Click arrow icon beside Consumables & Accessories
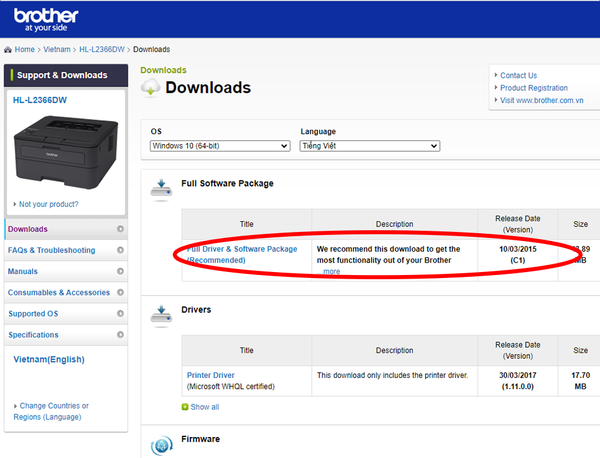Image resolution: width=600 pixels, height=458 pixels. (120, 292)
